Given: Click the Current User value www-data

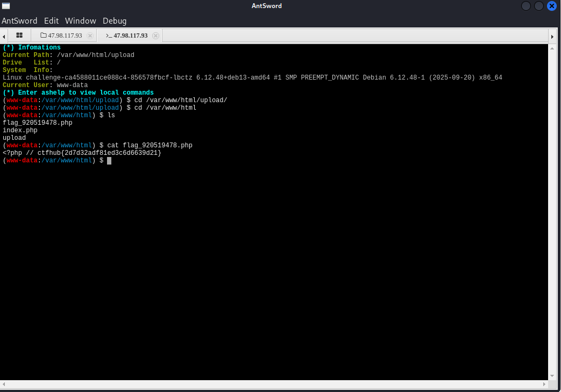Looking at the screenshot, I should (72, 85).
